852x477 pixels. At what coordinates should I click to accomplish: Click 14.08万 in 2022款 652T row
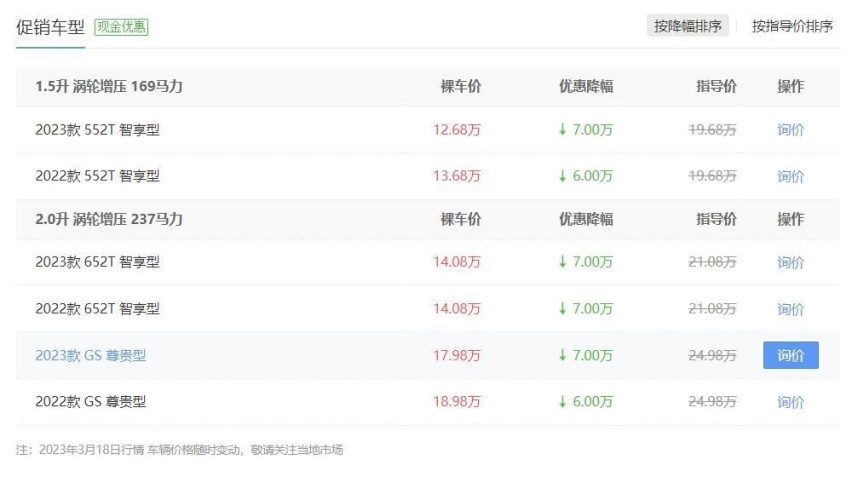coord(456,309)
